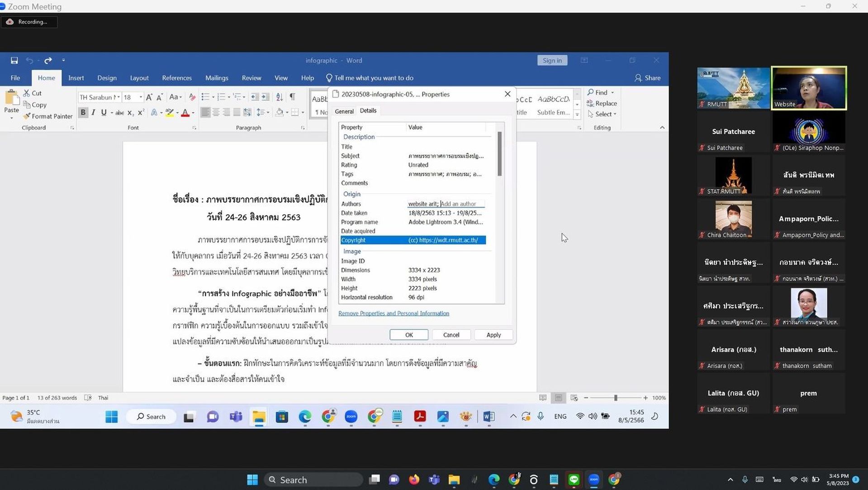The height and width of the screenshot is (490, 868).
Task: Click the zoom slider in Word status bar
Action: click(x=616, y=398)
